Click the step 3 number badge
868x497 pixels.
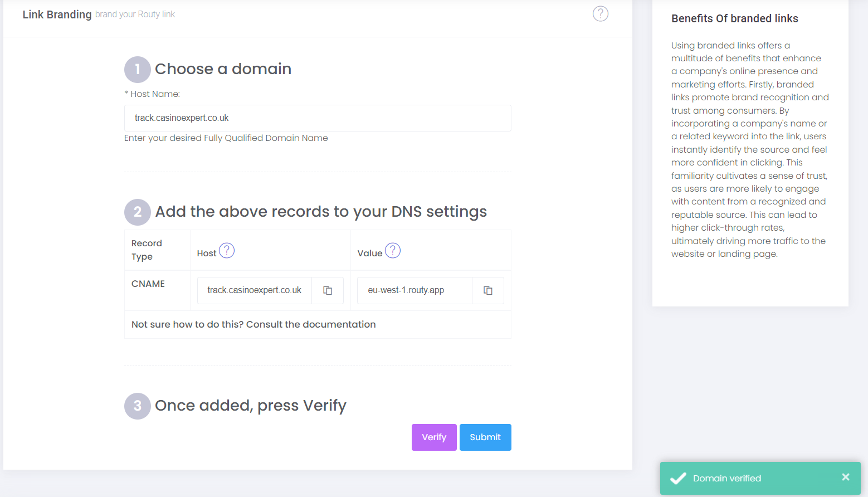(138, 406)
